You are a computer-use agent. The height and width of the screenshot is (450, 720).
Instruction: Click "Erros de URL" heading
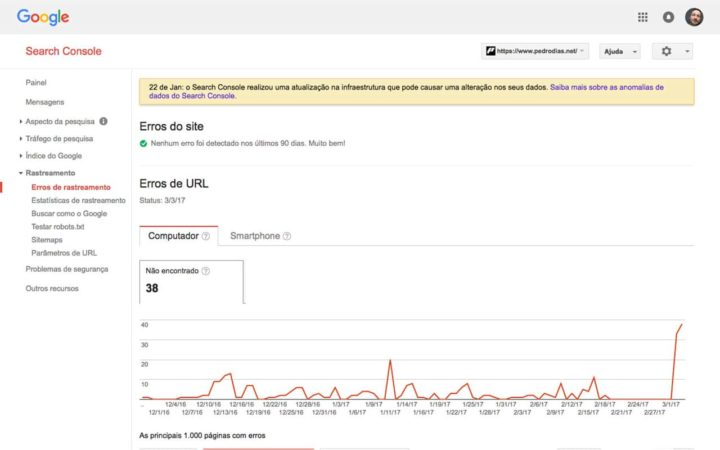pyautogui.click(x=174, y=184)
